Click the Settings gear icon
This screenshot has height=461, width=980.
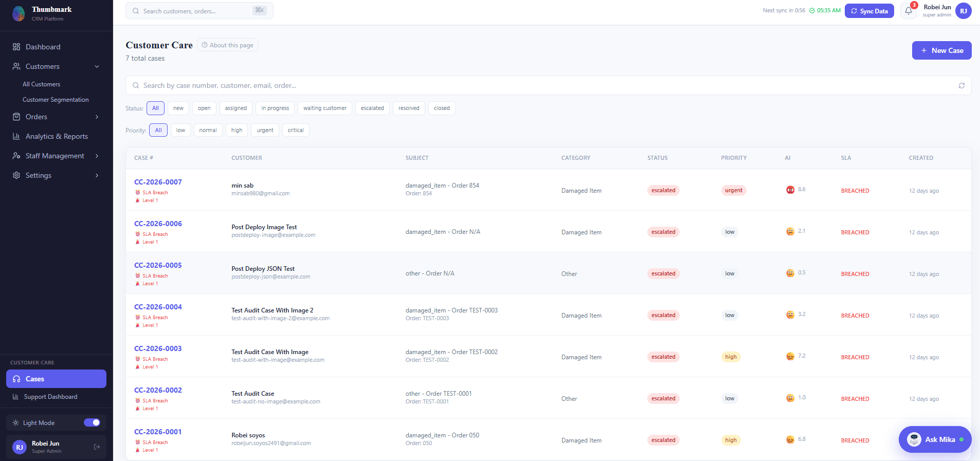click(x=16, y=175)
